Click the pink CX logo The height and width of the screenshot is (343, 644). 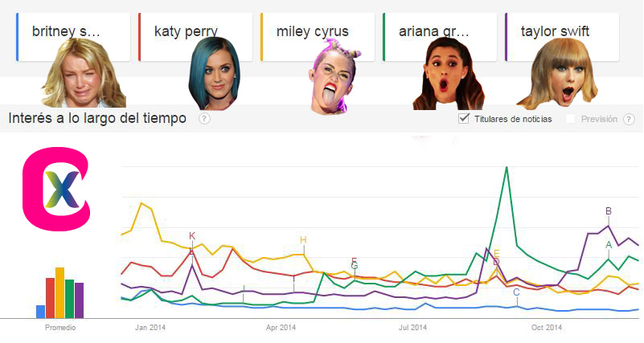click(x=55, y=187)
